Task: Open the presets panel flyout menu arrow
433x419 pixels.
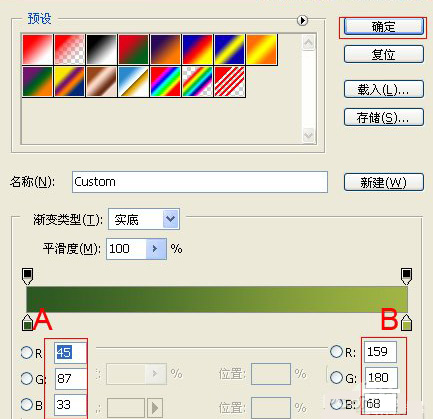Action: click(302, 21)
